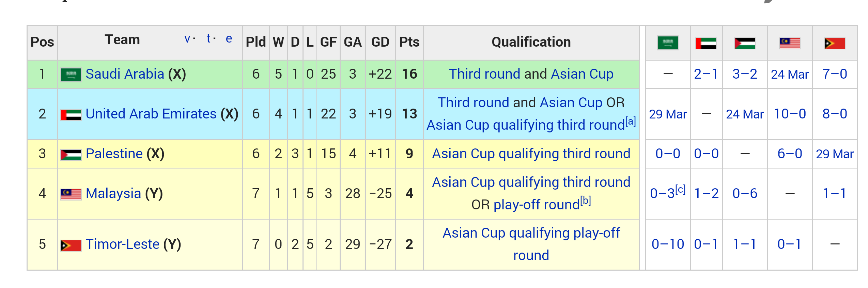Open the Palestine team link

[114, 154]
